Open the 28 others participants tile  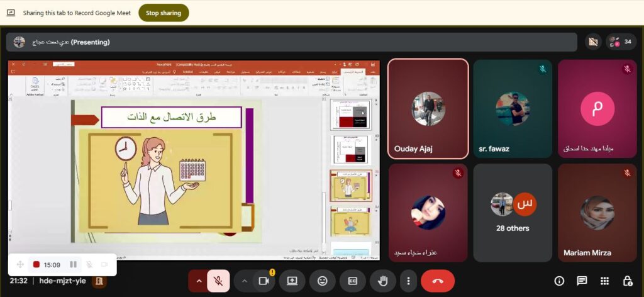[x=513, y=213]
